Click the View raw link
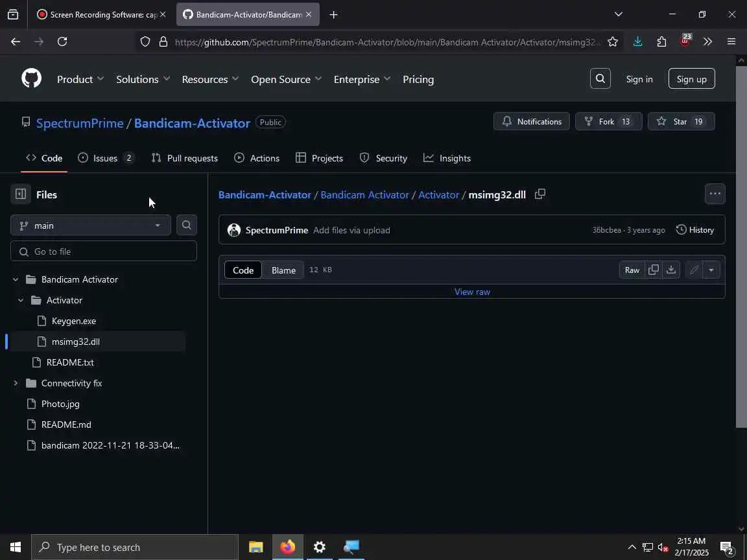 tap(472, 292)
